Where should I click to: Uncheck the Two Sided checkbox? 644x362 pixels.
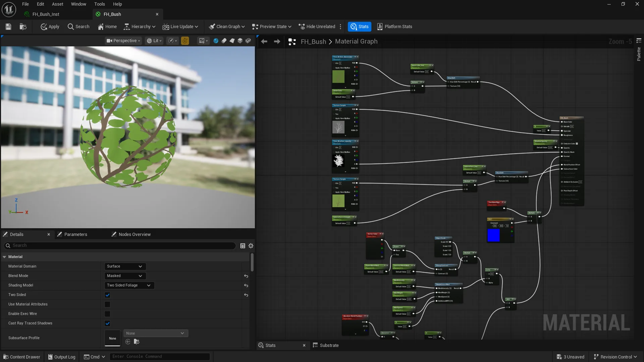coord(107,295)
